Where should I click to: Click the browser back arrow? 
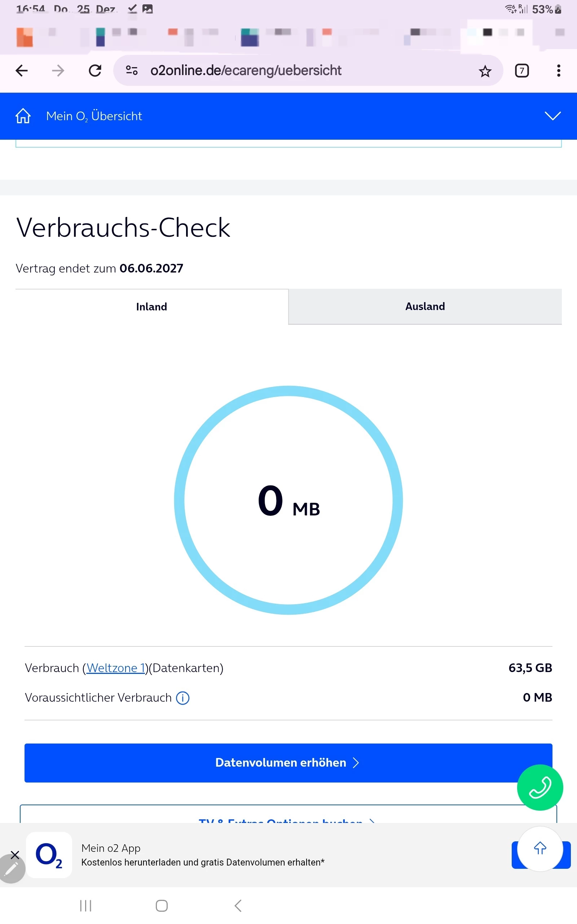click(22, 71)
